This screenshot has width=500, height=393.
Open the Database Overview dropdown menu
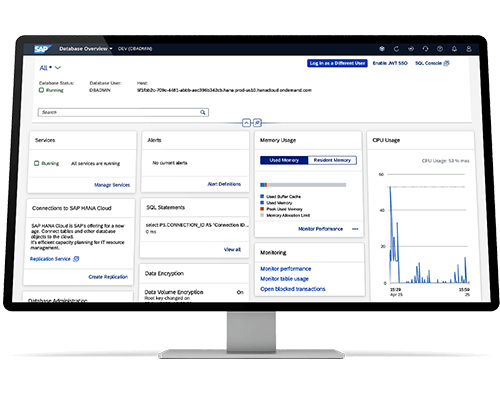[x=86, y=49]
